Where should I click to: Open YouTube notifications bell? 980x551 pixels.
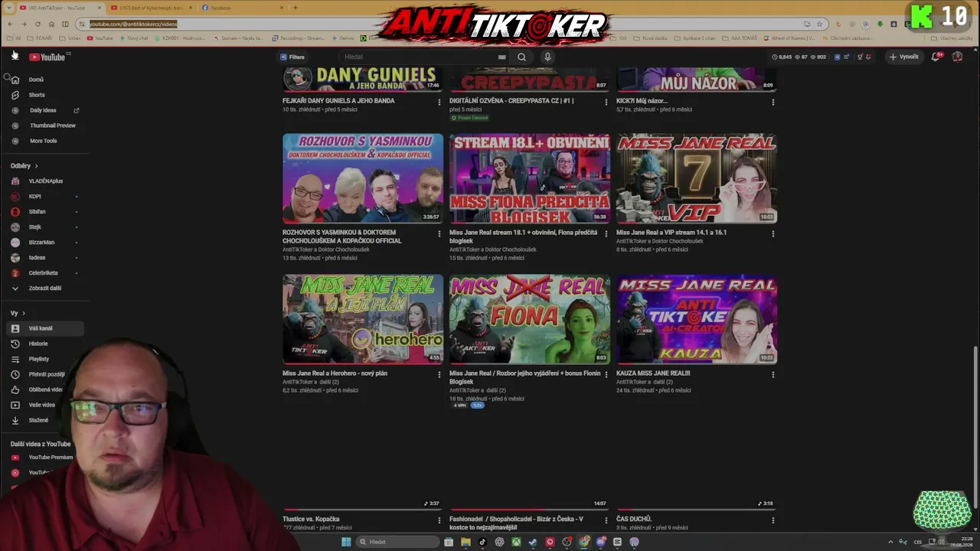(x=935, y=57)
